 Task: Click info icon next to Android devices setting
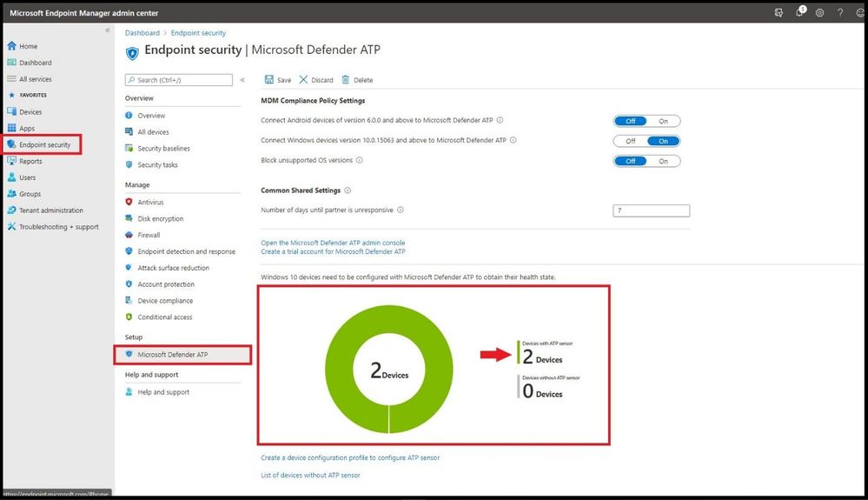point(500,120)
